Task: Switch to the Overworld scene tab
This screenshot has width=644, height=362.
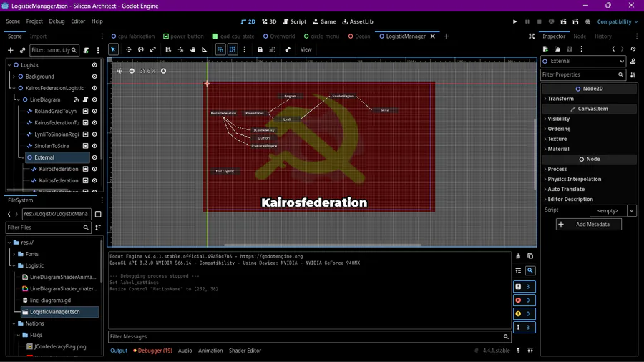Action: point(279,36)
